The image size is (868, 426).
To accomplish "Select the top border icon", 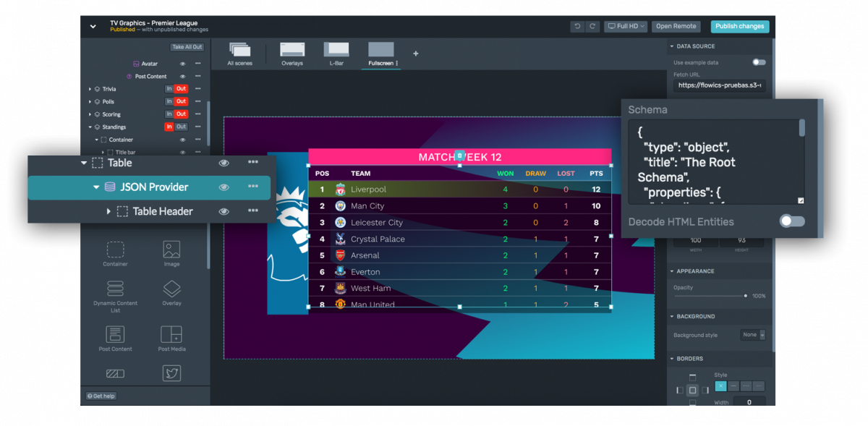I will pyautogui.click(x=692, y=378).
